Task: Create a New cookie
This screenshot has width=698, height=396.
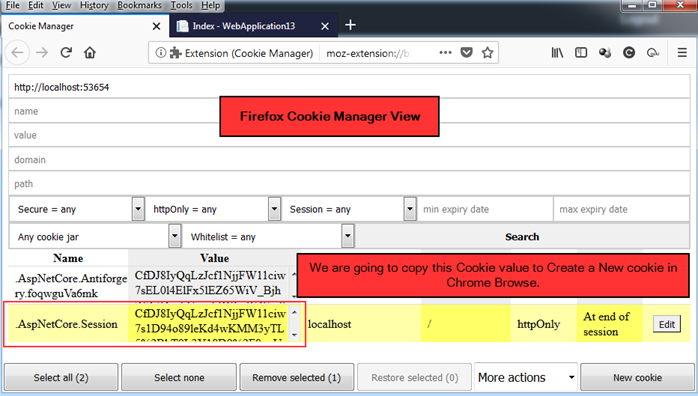Action: click(637, 377)
